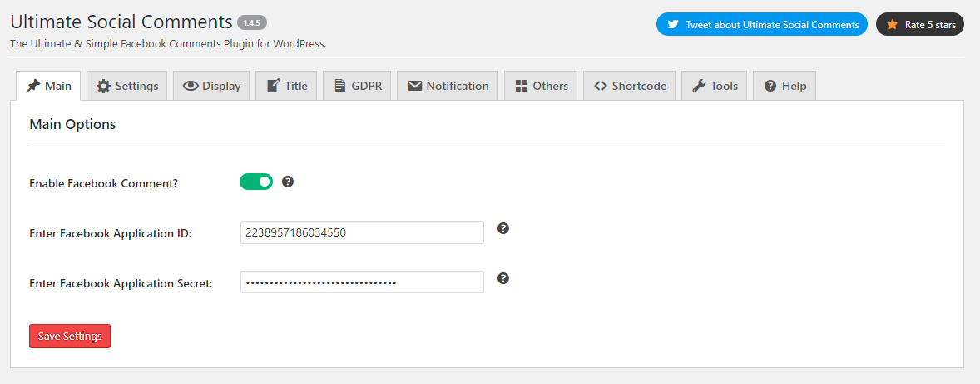Click the gear icon on Settings tab
The width and height of the screenshot is (980, 384).
[x=103, y=86]
